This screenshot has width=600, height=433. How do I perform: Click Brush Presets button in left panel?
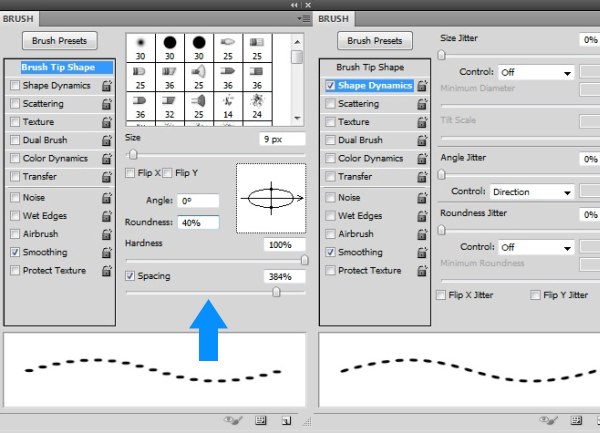point(60,41)
